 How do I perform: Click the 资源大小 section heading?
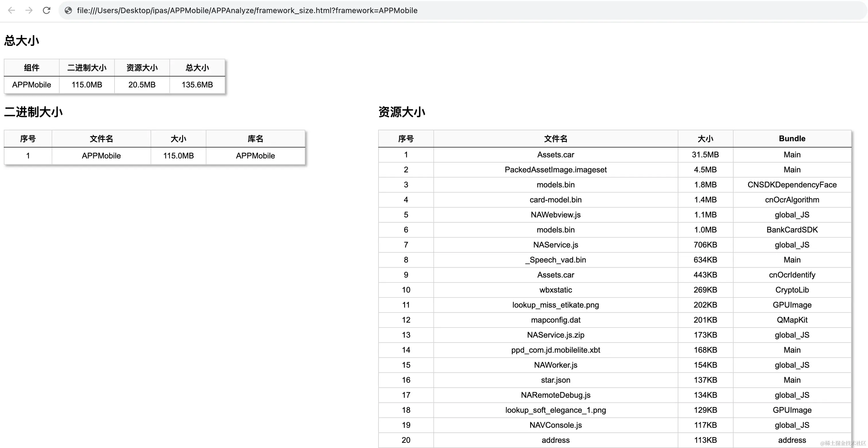click(402, 112)
